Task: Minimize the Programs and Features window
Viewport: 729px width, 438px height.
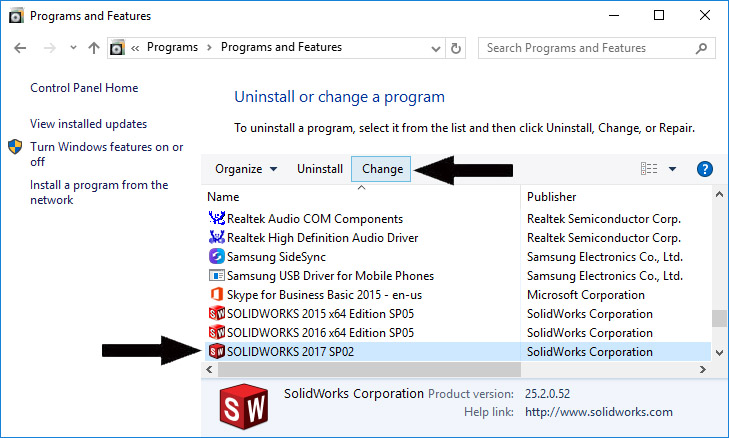Action: click(x=614, y=15)
